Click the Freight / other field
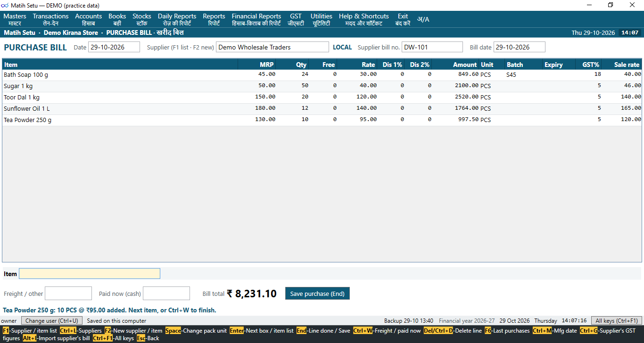Screen dimensions: 644x343 [x=68, y=293]
